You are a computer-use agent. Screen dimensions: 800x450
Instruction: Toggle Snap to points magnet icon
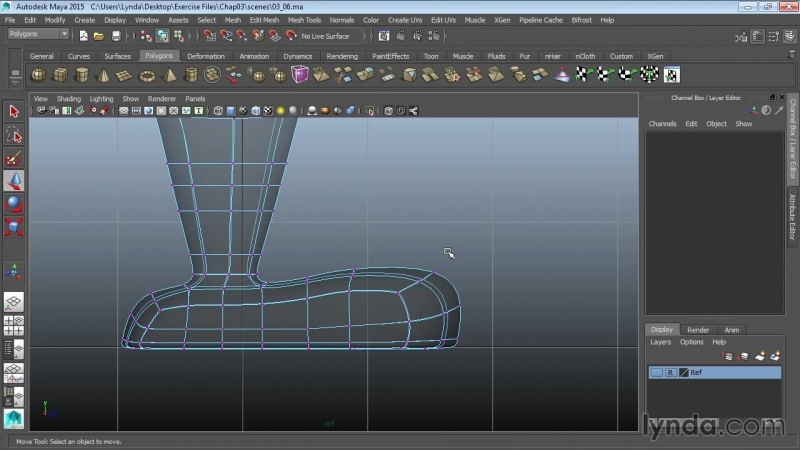(x=242, y=36)
